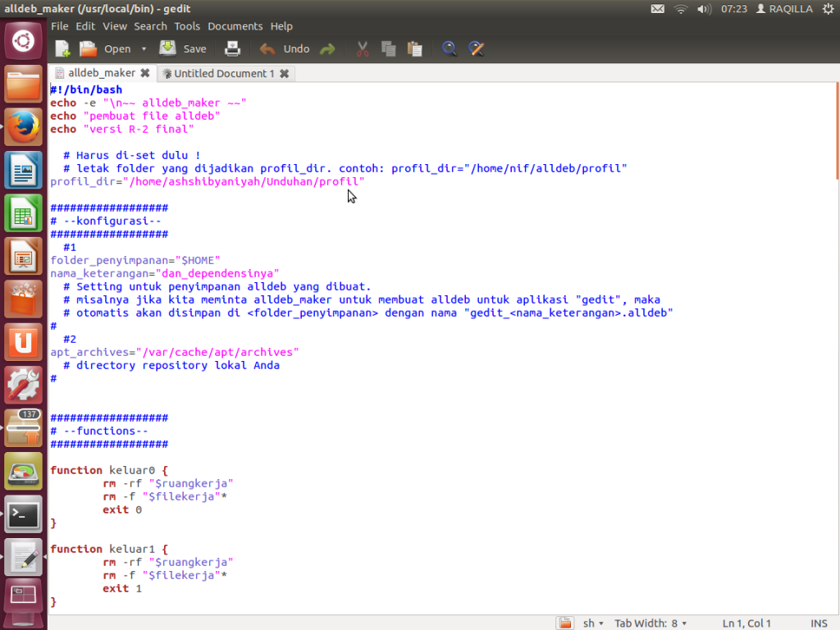Viewport: 840px width, 630px height.
Task: Click the 'function keluar0 {' line
Action: tap(109, 470)
